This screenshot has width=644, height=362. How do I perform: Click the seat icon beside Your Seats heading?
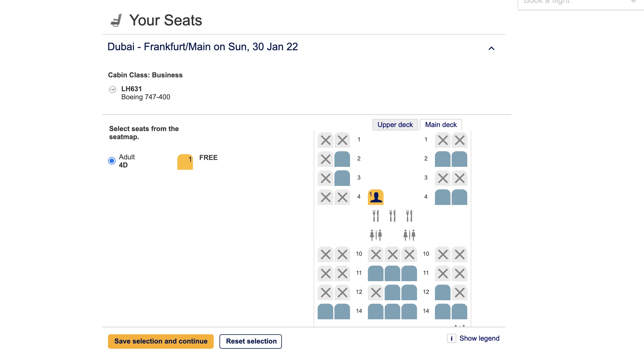(x=116, y=20)
